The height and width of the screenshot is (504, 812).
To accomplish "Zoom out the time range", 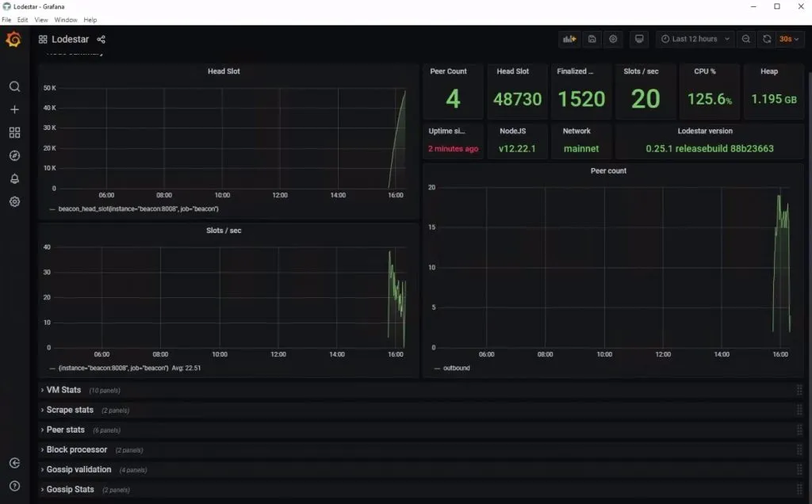I will [745, 39].
